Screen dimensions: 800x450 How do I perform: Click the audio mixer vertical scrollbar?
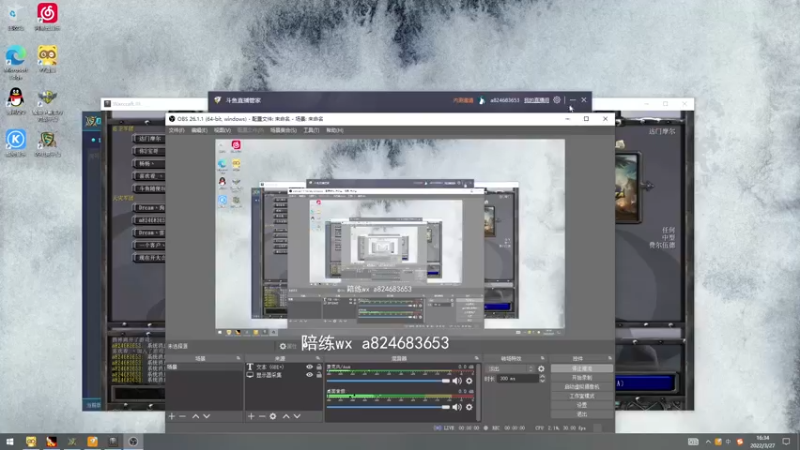[479, 392]
